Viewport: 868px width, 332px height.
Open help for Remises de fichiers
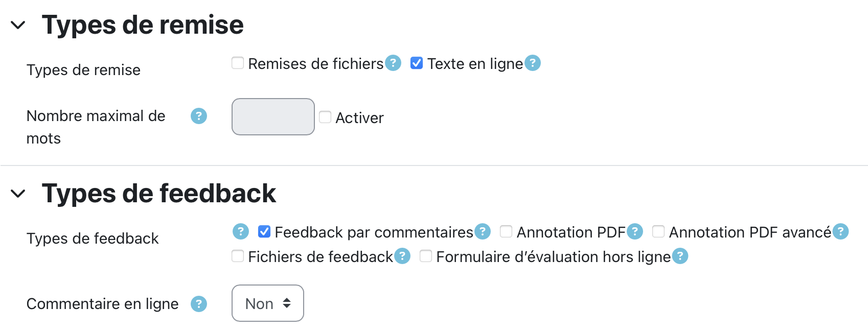393,63
